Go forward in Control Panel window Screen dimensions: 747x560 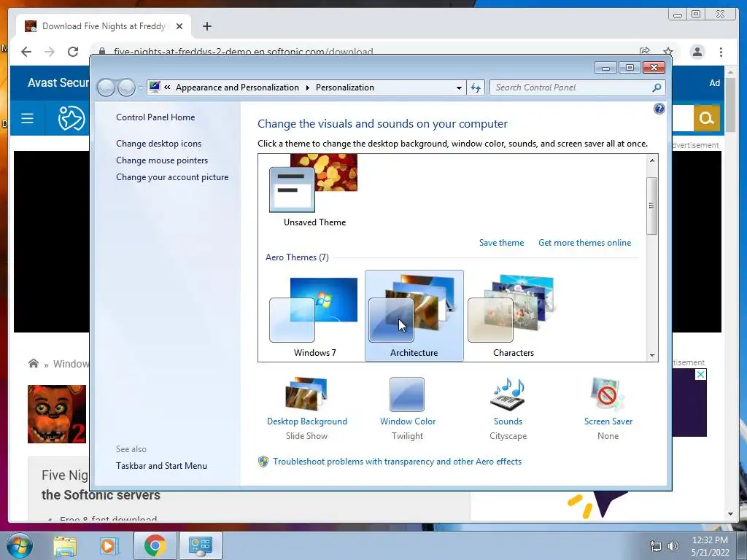click(x=126, y=87)
